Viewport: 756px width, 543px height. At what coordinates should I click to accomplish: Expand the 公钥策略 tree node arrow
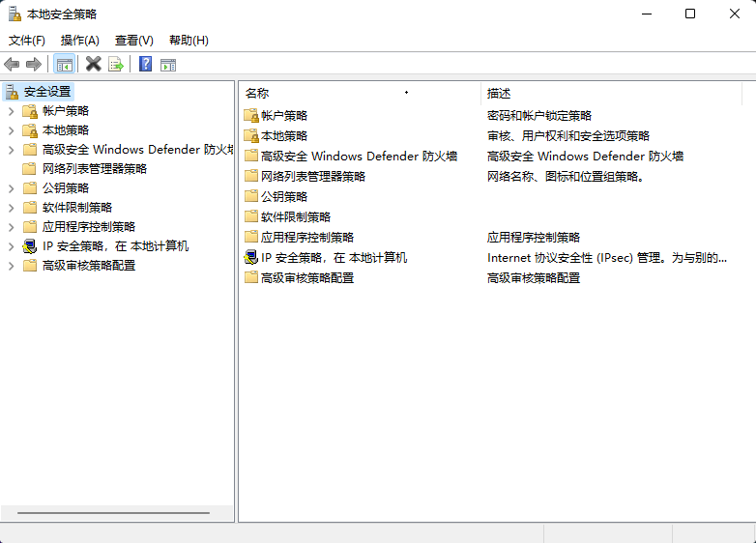tap(11, 188)
